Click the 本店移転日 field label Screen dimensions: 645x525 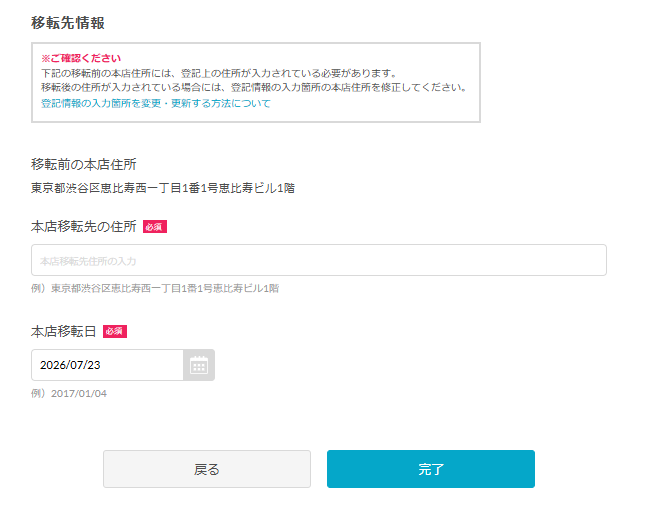(63, 332)
